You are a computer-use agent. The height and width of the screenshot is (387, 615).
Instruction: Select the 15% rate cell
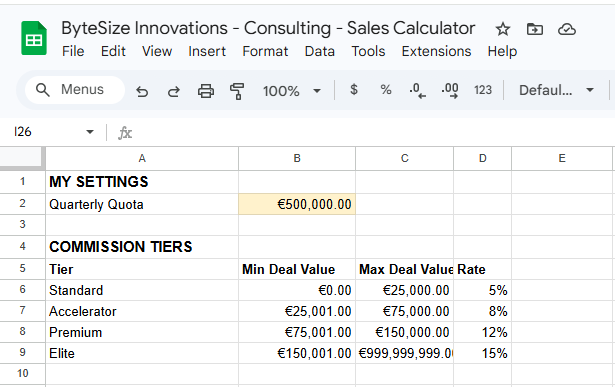pos(482,353)
